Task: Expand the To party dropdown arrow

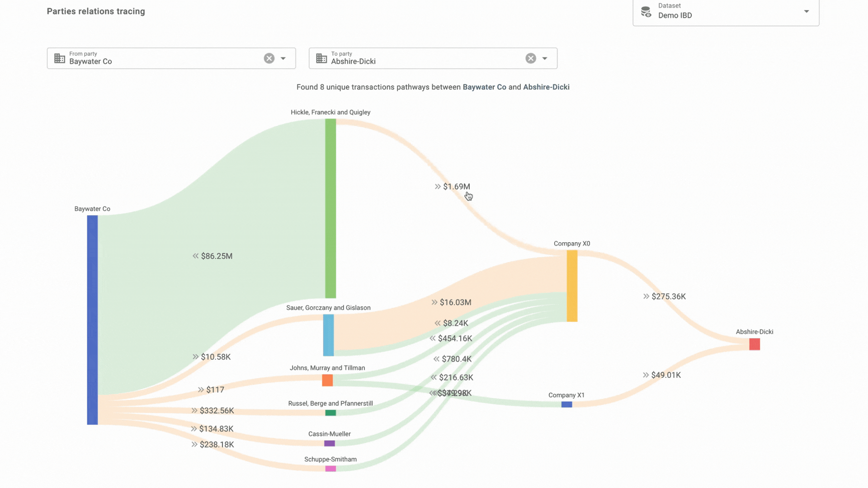Action: pyautogui.click(x=545, y=58)
